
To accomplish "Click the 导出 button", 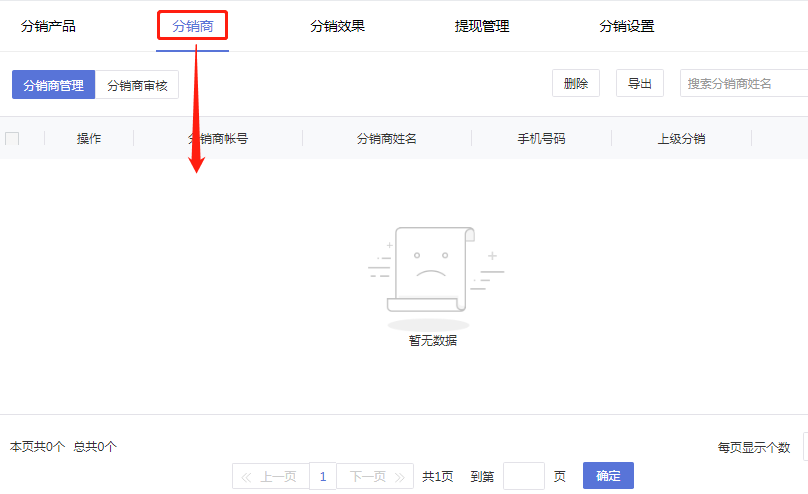I will (x=639, y=83).
